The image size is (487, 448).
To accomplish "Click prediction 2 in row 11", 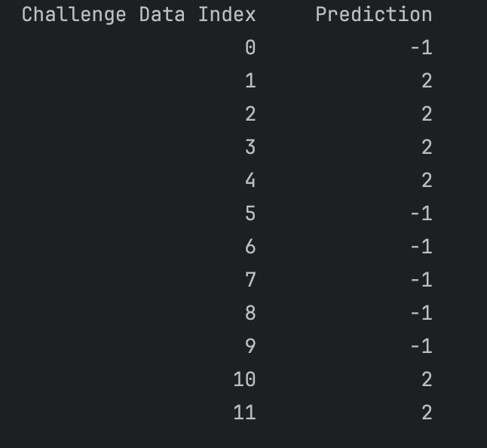I will coord(427,413).
